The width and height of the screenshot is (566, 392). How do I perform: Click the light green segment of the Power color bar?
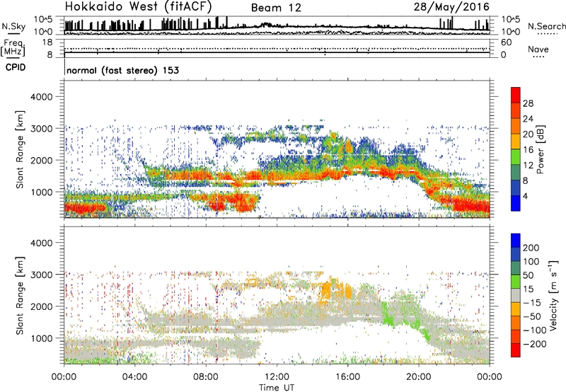click(x=516, y=157)
